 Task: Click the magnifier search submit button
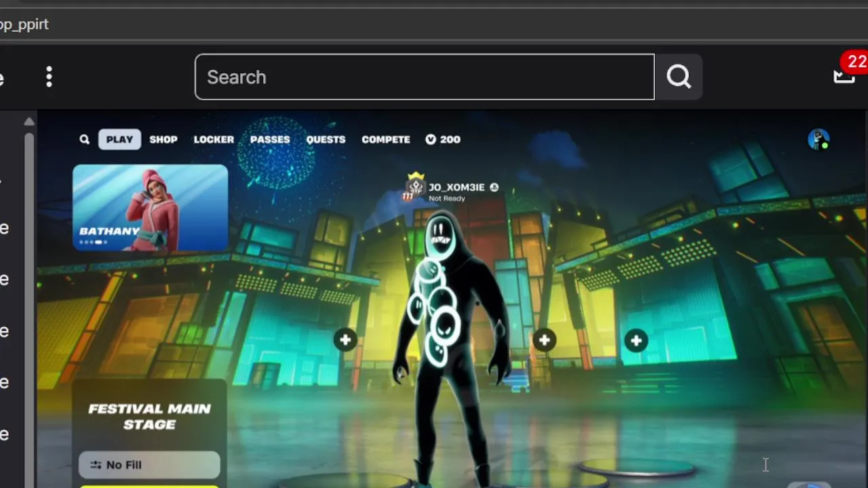point(679,77)
